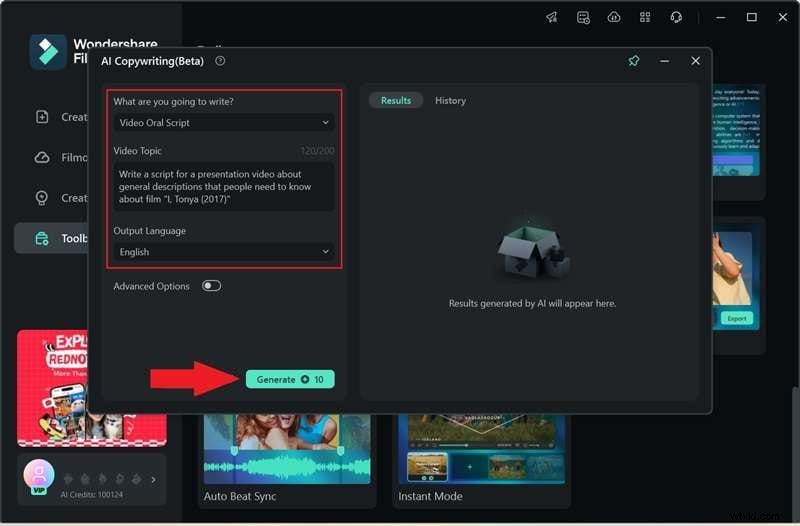800x526 pixels.
Task: Click the red promotional banner in the sidebar
Action: pyautogui.click(x=53, y=388)
